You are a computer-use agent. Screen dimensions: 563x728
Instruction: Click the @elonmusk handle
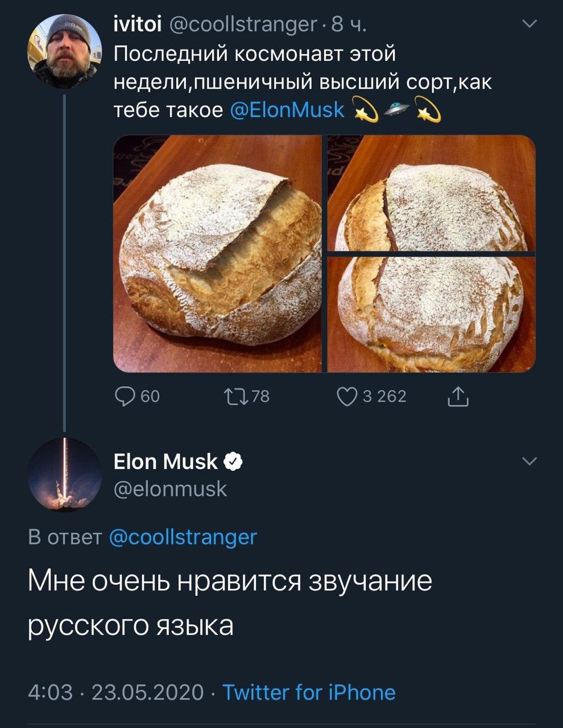click(171, 489)
